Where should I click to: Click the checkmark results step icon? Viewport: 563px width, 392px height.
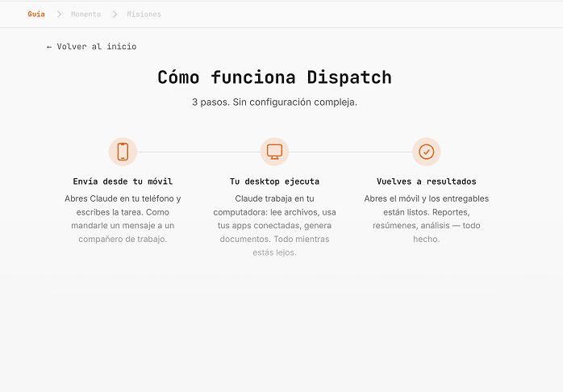click(x=427, y=152)
